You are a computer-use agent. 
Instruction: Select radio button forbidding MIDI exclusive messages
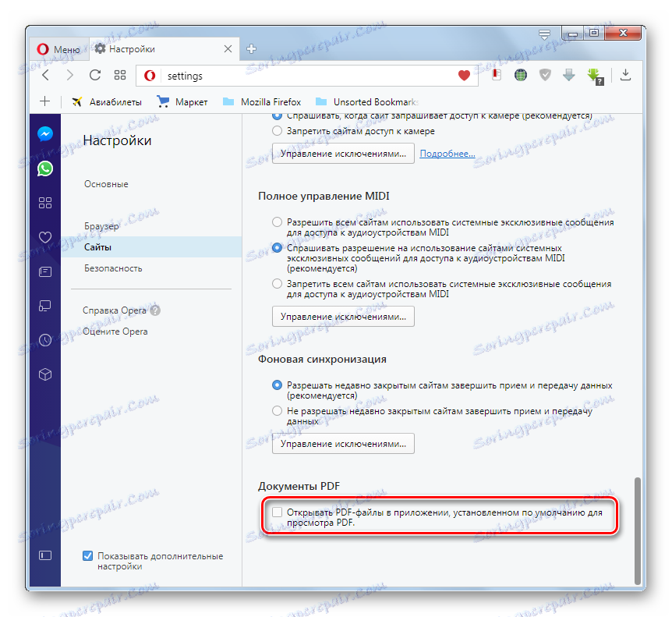point(277,283)
